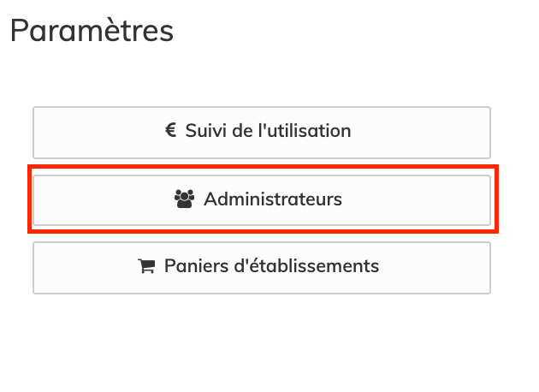Click the shopping cart icon

coord(146,266)
